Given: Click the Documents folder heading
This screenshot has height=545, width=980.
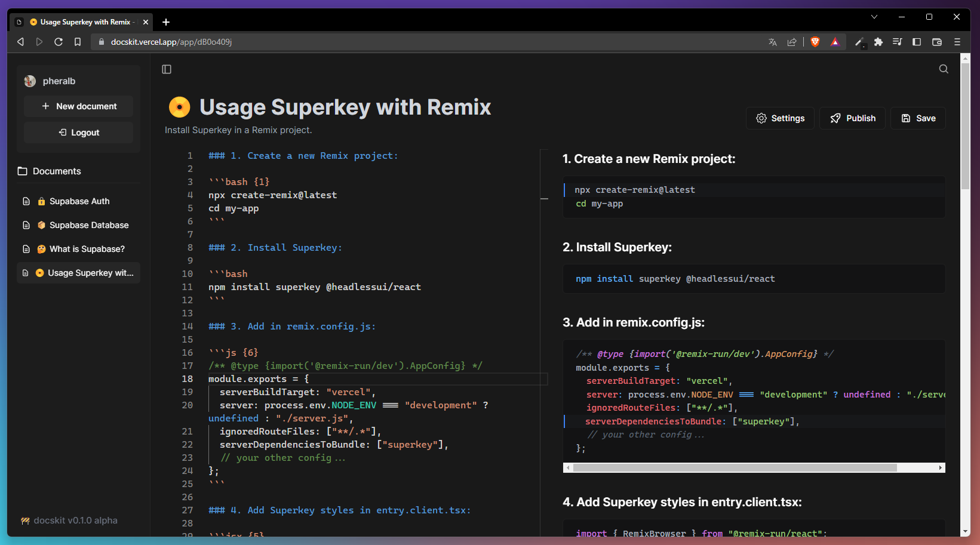Looking at the screenshot, I should pos(50,171).
